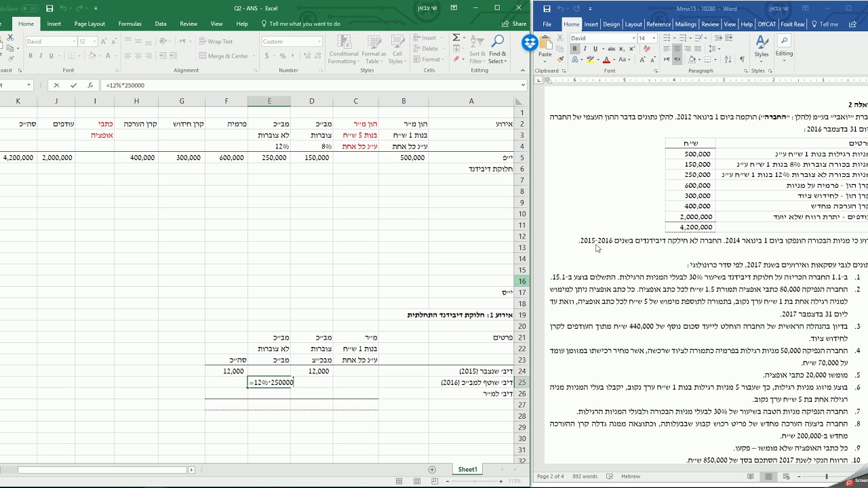Save the Excel workbook Q2 - ANS

pos(50,8)
